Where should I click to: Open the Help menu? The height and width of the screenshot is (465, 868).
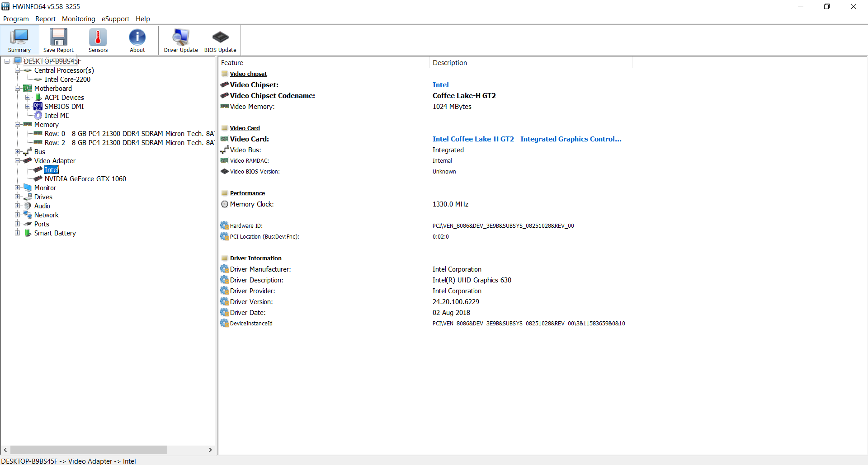(x=143, y=19)
